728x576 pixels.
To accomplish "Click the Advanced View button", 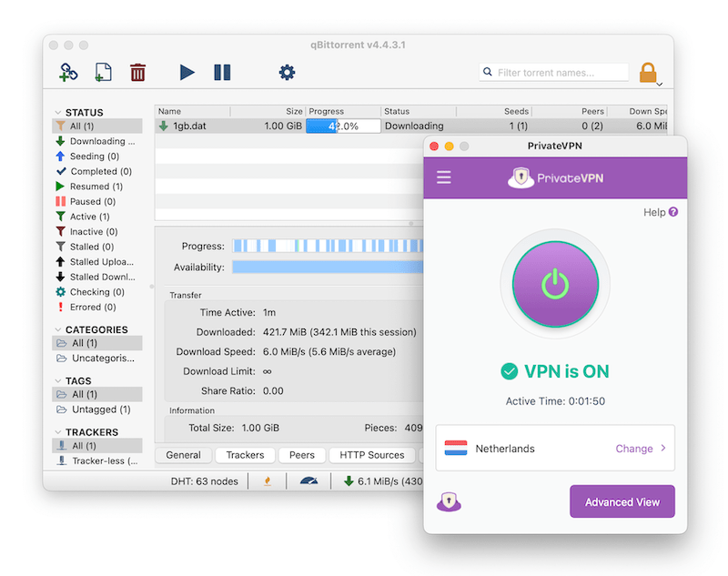I will [x=622, y=501].
